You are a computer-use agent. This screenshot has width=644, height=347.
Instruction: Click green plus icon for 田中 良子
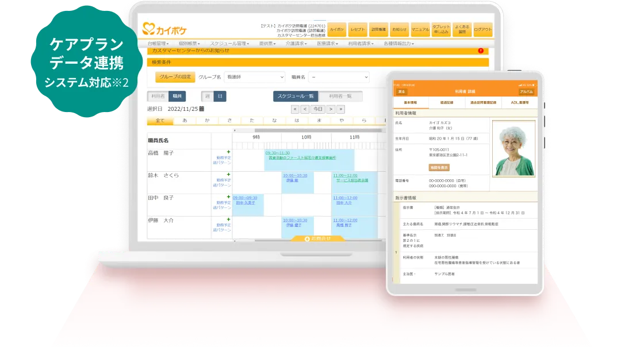coord(228,197)
